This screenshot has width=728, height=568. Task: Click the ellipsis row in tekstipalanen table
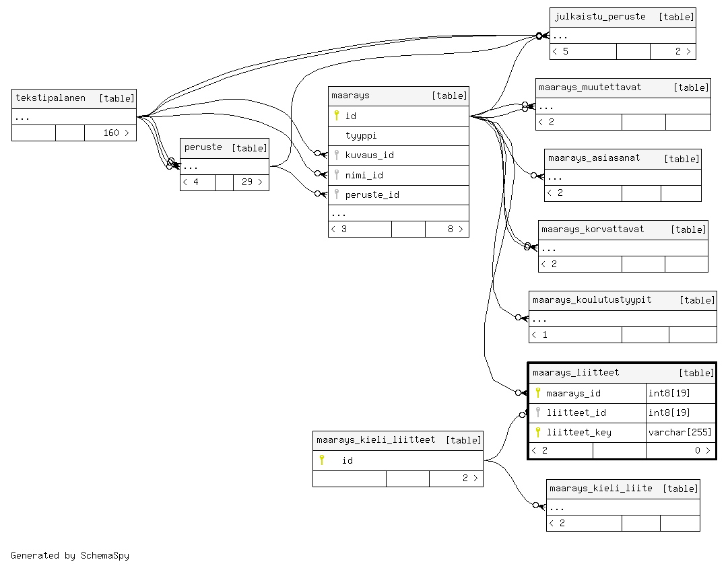coord(74,116)
